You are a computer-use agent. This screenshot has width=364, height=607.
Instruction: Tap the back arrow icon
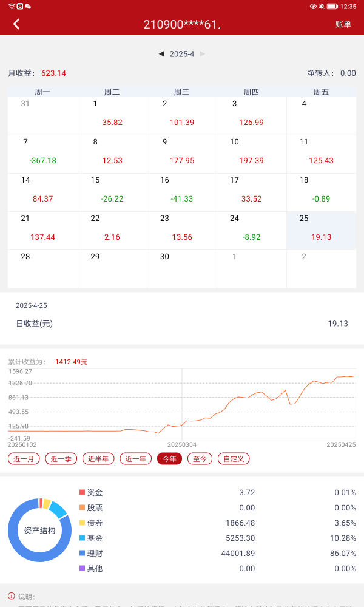[x=16, y=24]
